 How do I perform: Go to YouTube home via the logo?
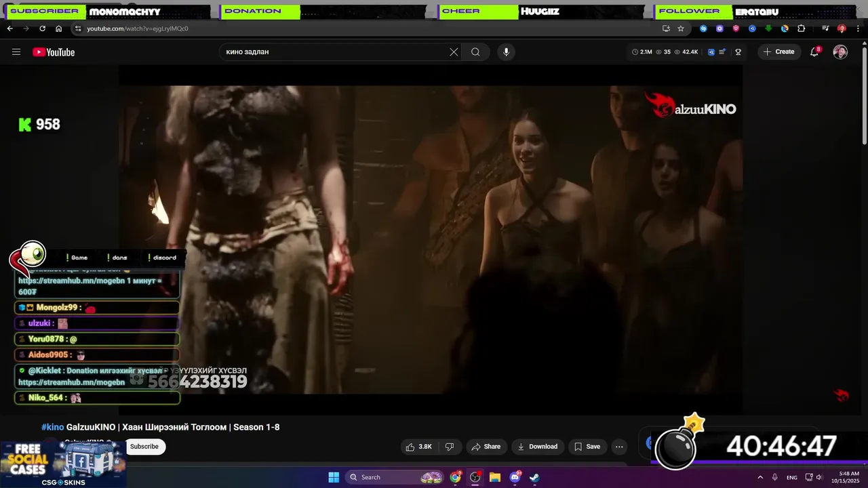click(x=54, y=52)
